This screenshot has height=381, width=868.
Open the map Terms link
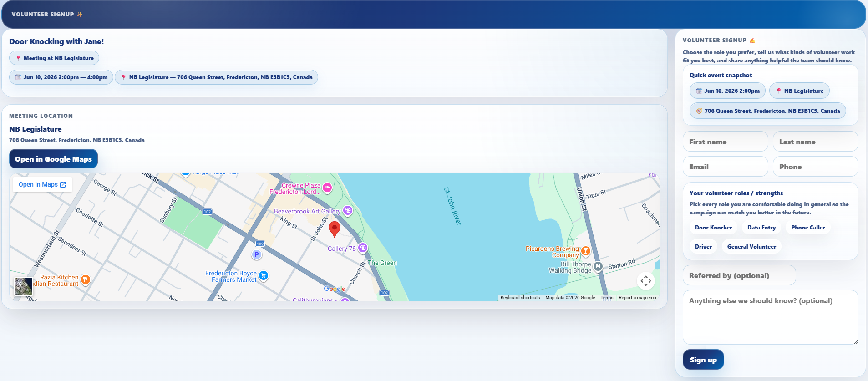(x=607, y=298)
